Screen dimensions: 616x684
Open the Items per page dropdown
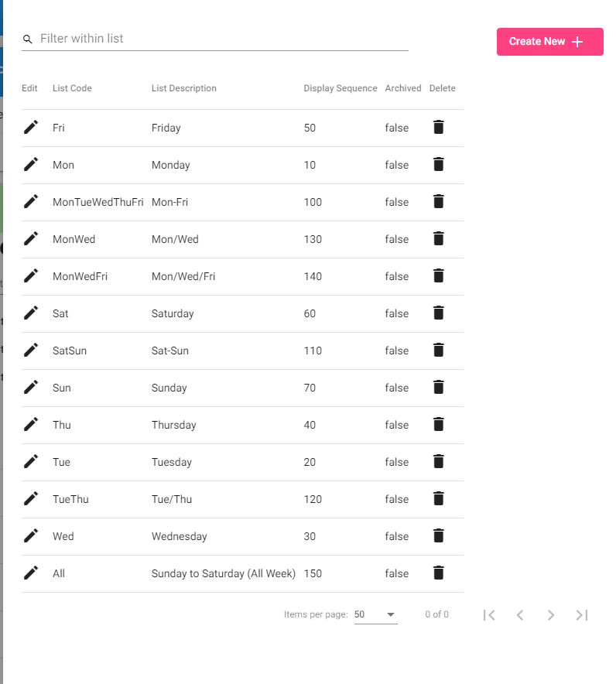375,614
